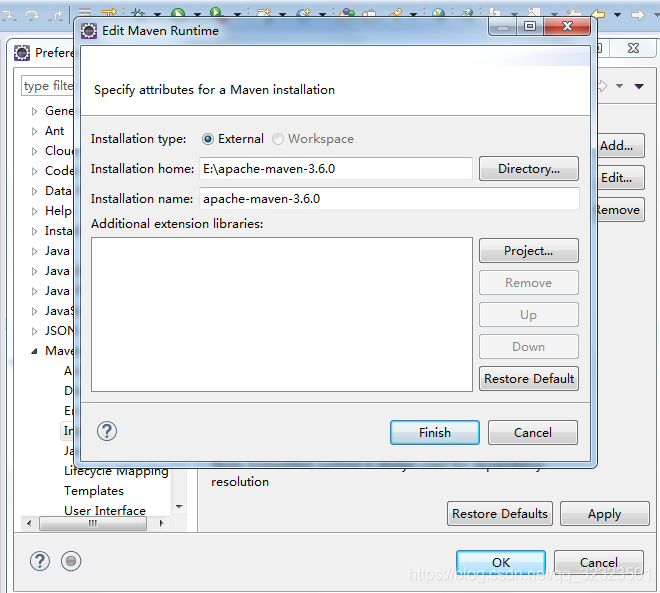Click the Debug bug toolbar icon
660x593 pixels.
click(x=138, y=13)
